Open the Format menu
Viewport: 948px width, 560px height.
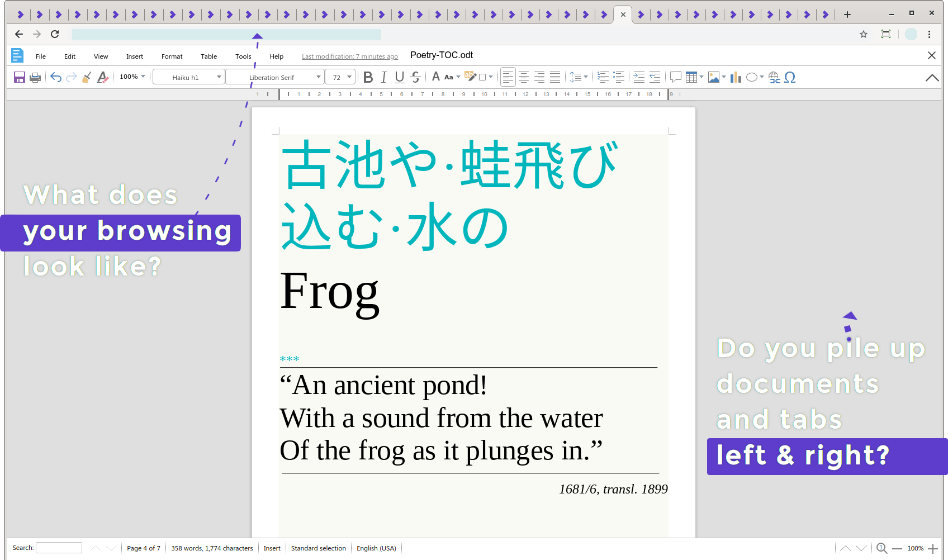172,56
